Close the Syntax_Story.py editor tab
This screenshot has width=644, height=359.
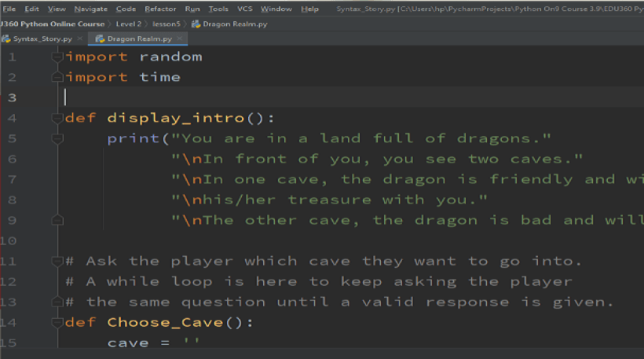point(79,38)
